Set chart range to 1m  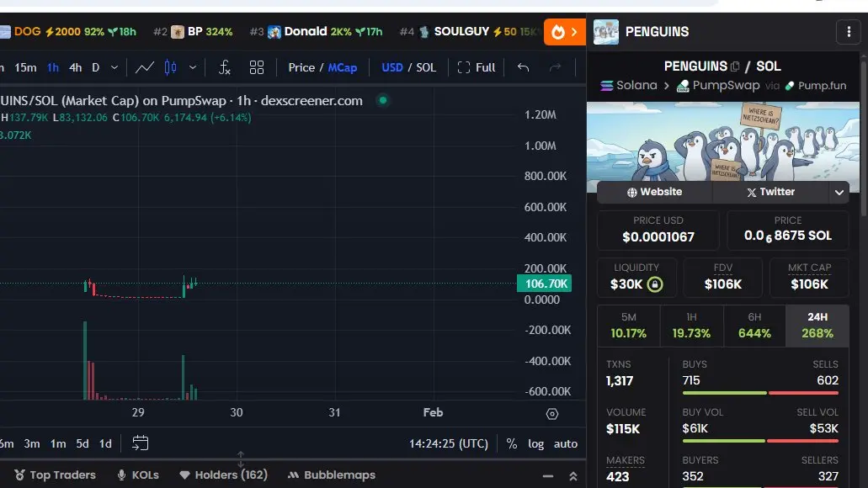pyautogui.click(x=58, y=443)
